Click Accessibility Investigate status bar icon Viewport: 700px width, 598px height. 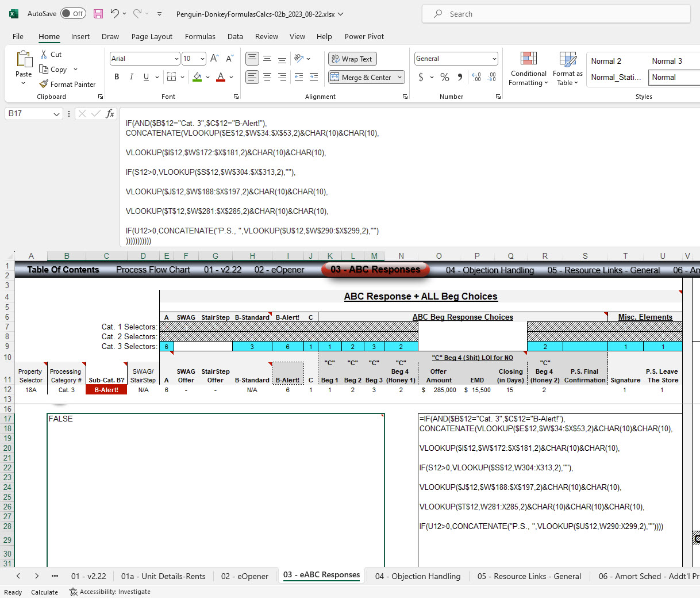pos(74,592)
